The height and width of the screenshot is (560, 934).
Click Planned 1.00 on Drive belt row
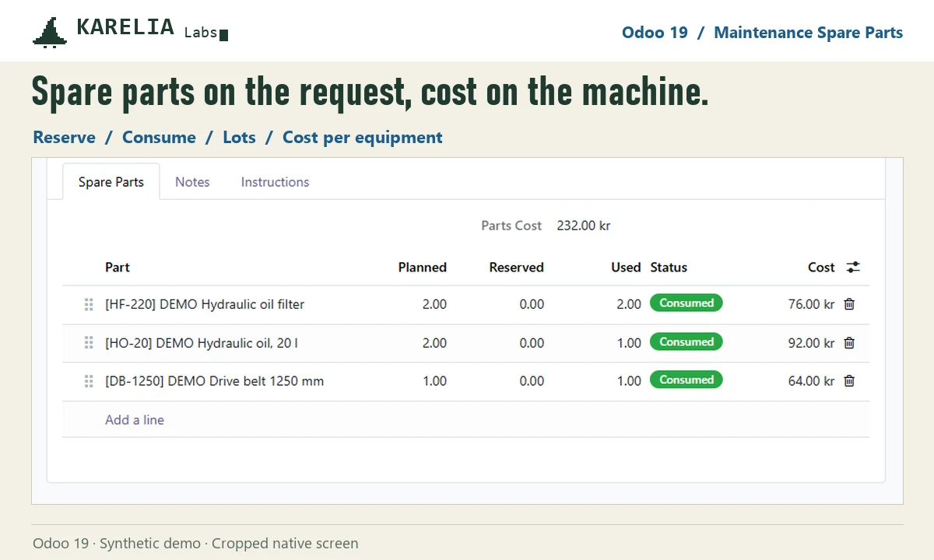[434, 381]
